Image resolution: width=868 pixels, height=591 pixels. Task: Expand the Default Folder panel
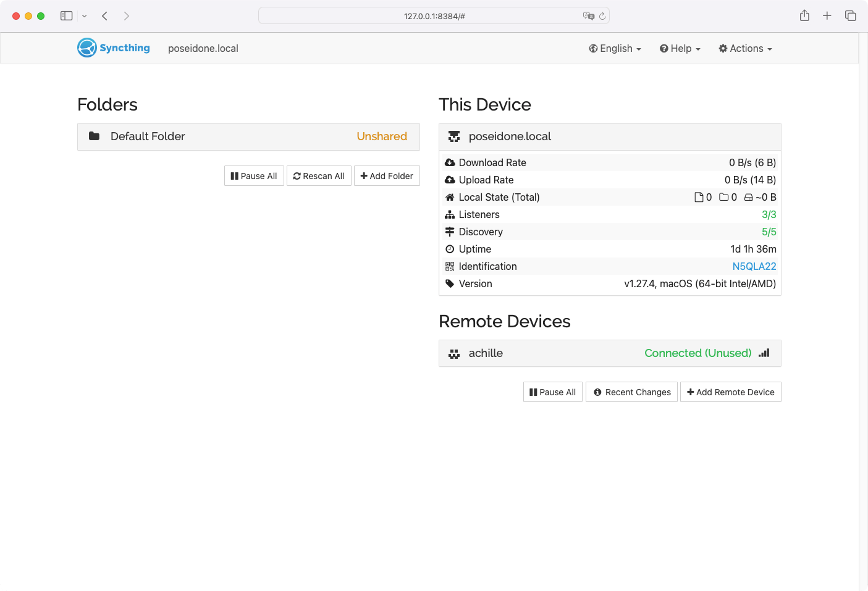click(x=248, y=136)
